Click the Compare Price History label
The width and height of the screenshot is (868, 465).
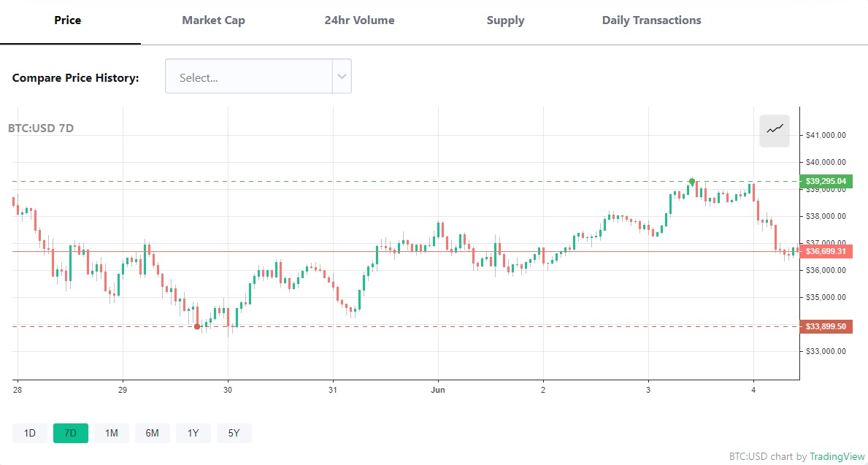(75, 77)
